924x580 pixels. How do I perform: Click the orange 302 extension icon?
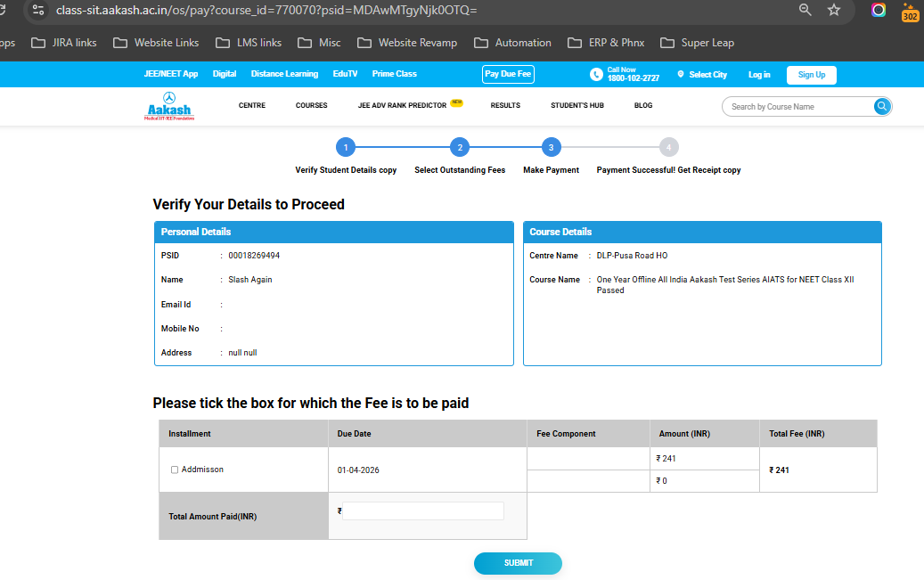(910, 12)
